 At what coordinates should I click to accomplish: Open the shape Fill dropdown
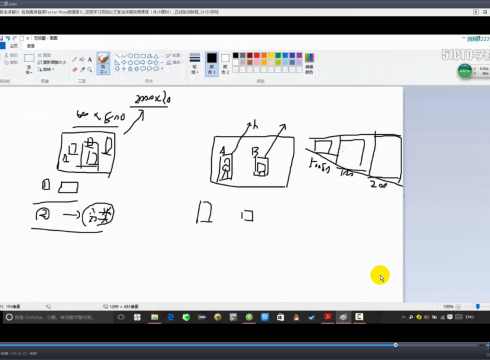(x=174, y=62)
